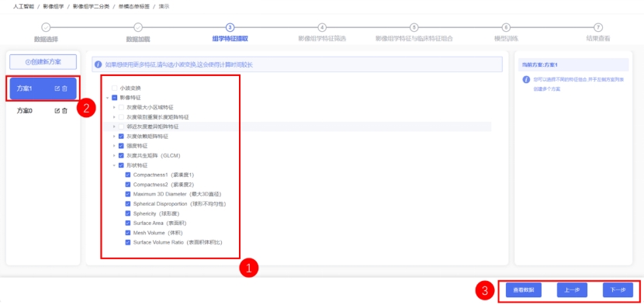Uncheck 灰度依赖矩阵特征 checkbox

[x=121, y=136]
